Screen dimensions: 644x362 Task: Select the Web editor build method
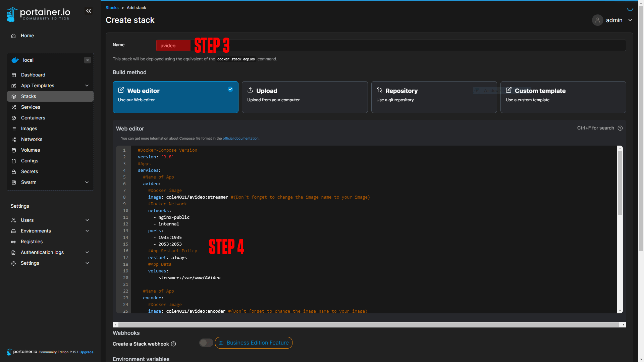pos(175,97)
